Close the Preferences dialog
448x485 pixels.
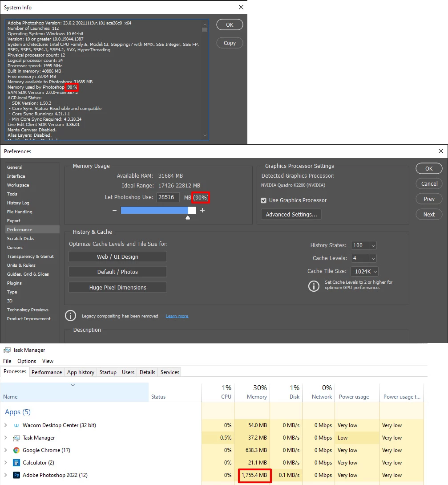(x=441, y=151)
